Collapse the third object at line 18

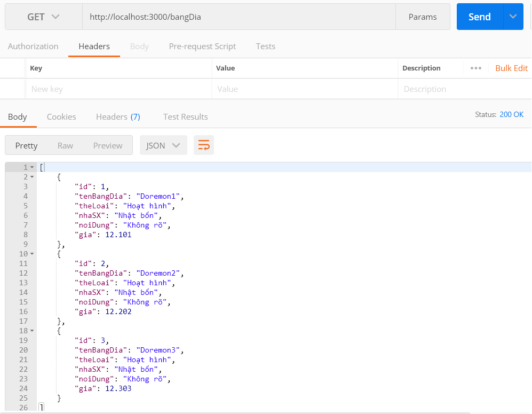(32, 331)
